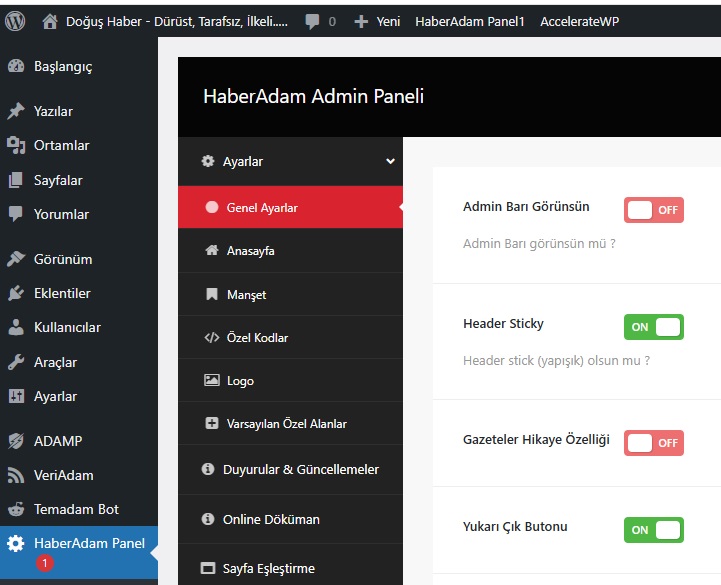Click the Başlangıç dashboard gauge icon
Screen dimensions: 721x585
pyautogui.click(x=16, y=66)
